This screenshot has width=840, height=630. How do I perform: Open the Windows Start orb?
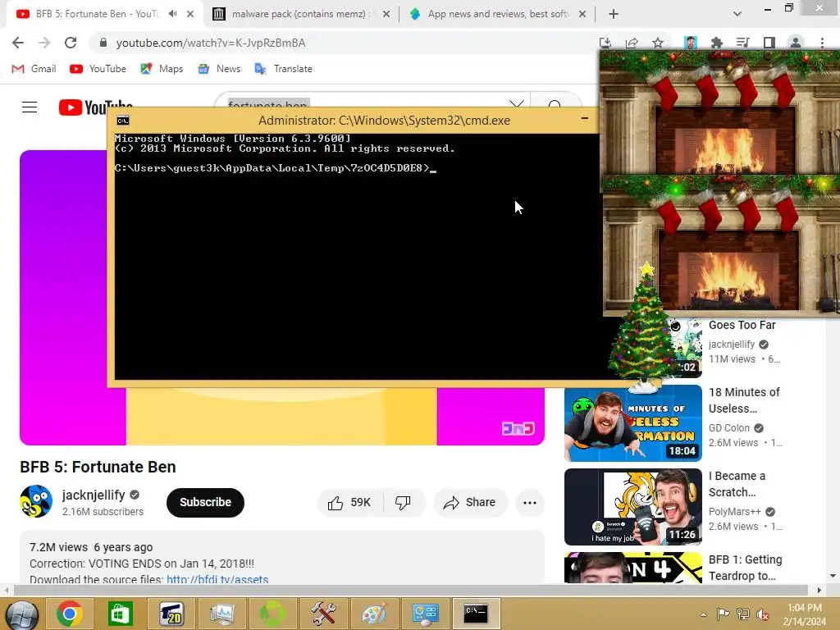tap(21, 614)
